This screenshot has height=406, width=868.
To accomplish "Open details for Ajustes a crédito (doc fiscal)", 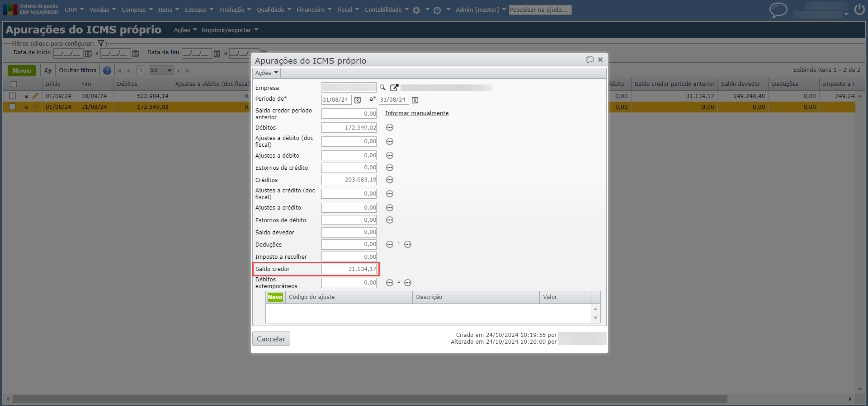I will point(390,194).
